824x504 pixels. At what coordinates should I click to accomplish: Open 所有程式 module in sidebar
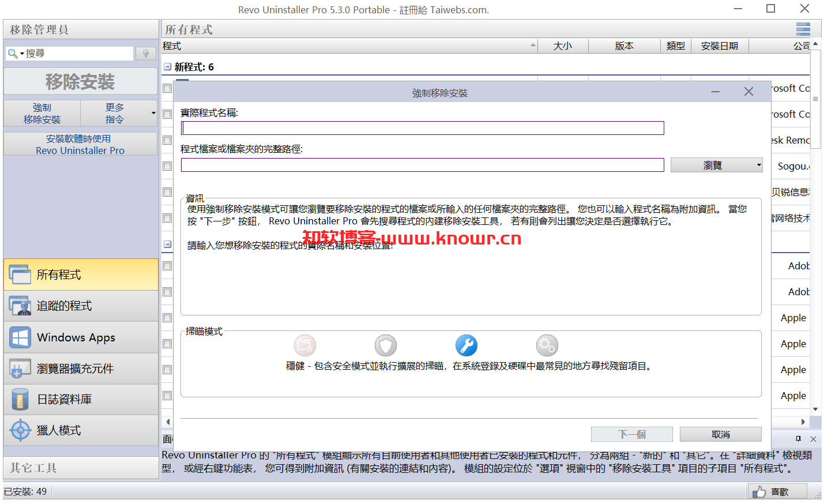[81, 274]
